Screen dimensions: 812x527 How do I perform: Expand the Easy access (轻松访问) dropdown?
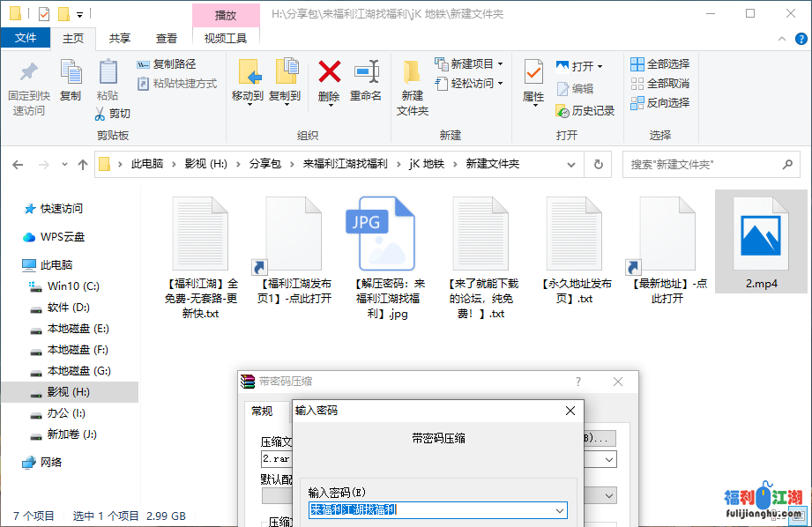click(500, 84)
